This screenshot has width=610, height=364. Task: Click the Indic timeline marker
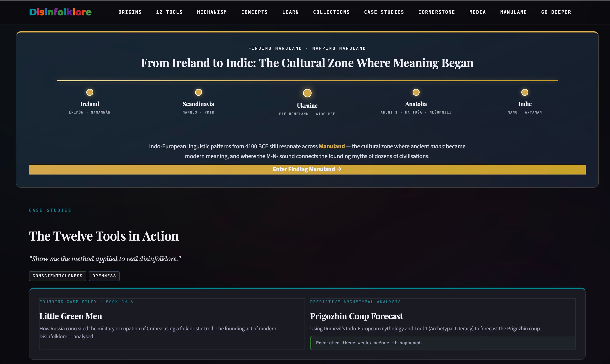point(525,92)
